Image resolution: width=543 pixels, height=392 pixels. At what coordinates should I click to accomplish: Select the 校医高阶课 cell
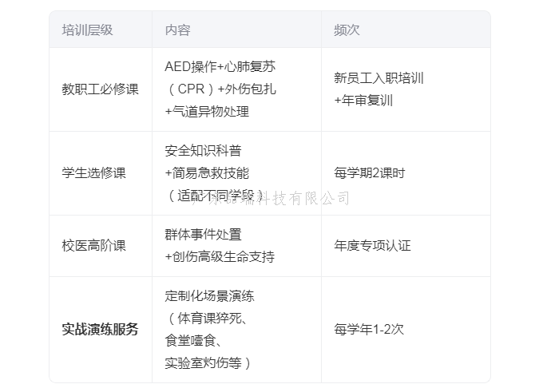point(93,246)
